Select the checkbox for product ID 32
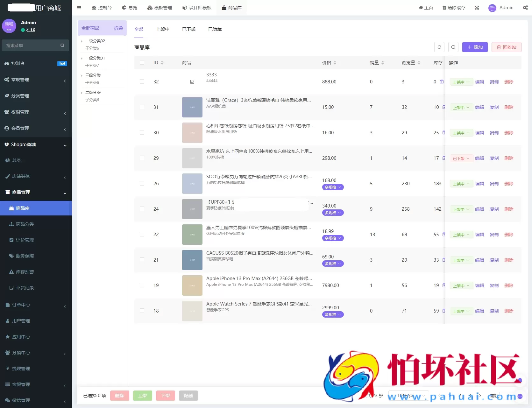Viewport: 532px width, 408px height. [142, 81]
